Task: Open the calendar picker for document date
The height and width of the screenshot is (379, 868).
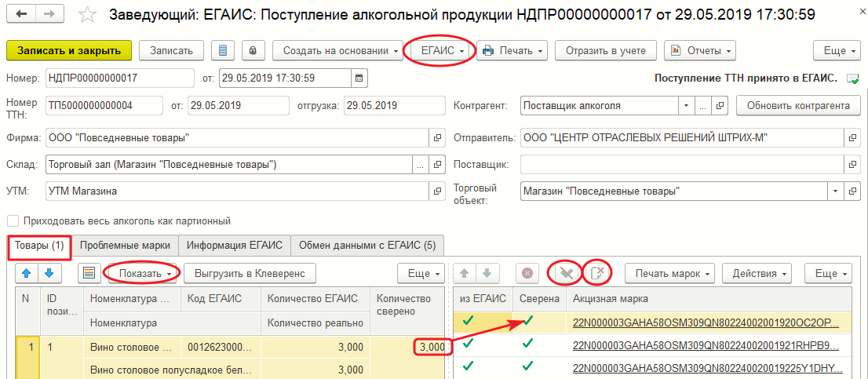Action: [x=359, y=78]
